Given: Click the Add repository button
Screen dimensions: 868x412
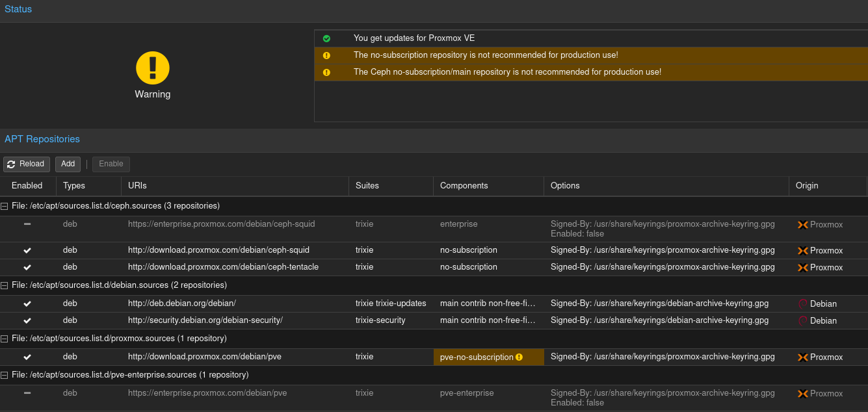Looking at the screenshot, I should [x=68, y=164].
